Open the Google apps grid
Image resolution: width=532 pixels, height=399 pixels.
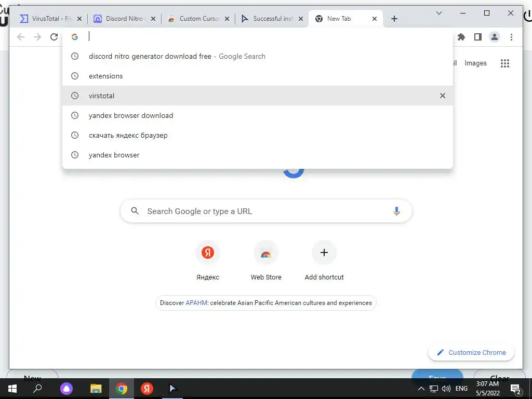tap(505, 63)
